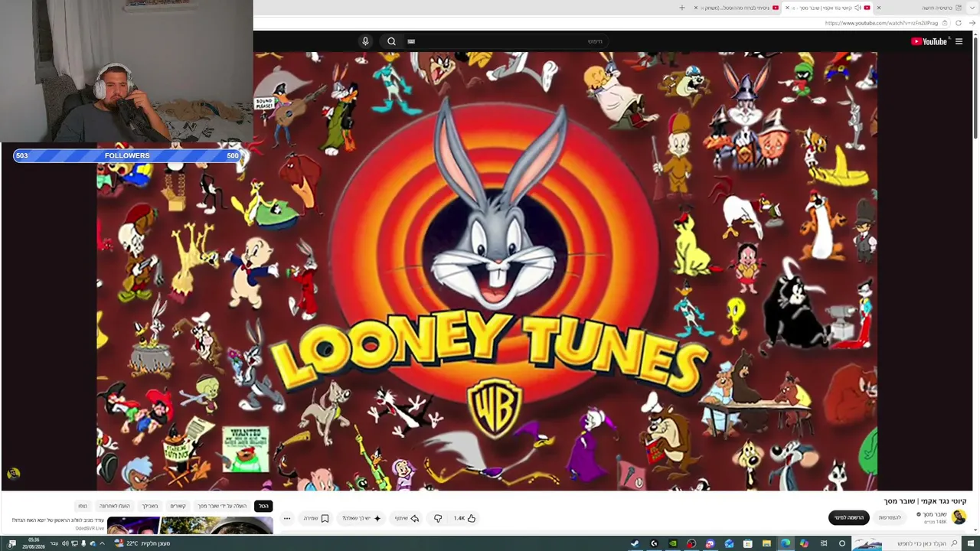Open the Mail app from the taskbar
The image size is (980, 551).
coord(729,543)
